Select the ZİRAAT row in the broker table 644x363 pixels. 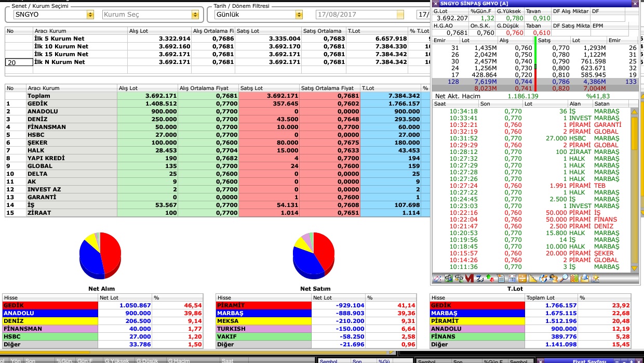(x=218, y=213)
